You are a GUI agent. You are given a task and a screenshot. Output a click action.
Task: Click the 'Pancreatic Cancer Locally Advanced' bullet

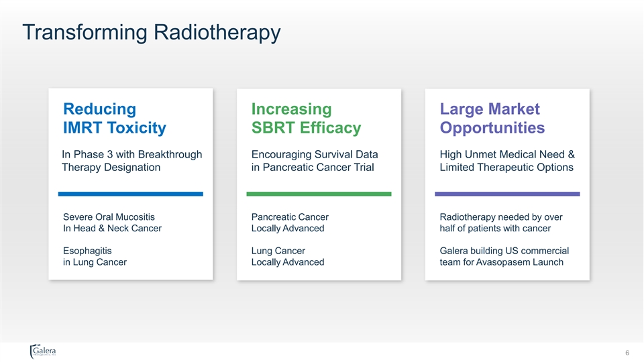click(289, 223)
